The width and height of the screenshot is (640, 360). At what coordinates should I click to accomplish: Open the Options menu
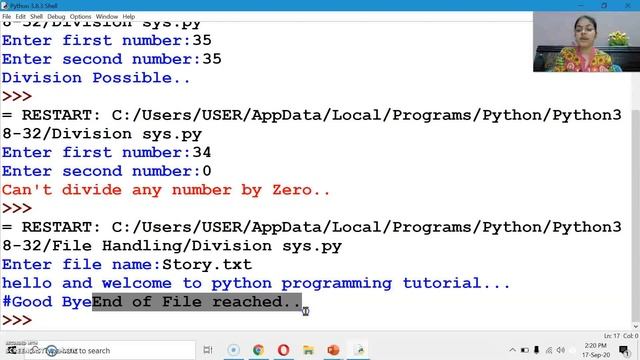pos(80,17)
